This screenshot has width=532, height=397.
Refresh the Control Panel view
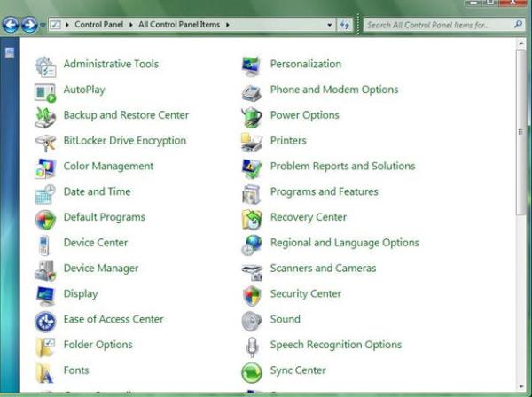pos(345,25)
